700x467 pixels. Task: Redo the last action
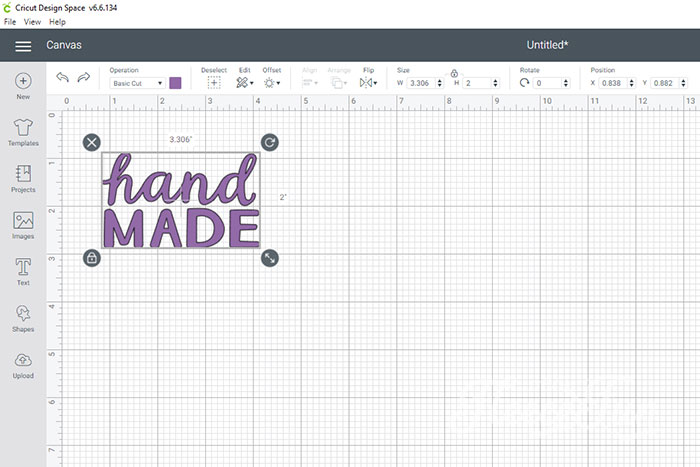83,77
